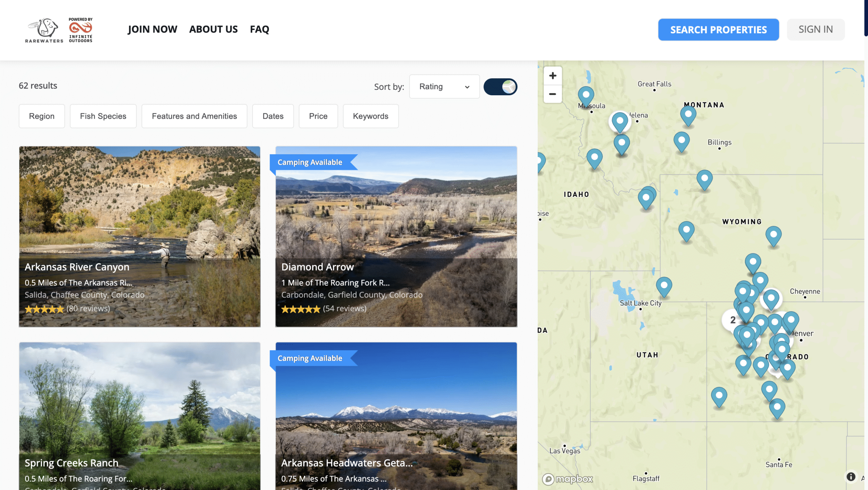868x490 pixels.
Task: Open the Features and Amenities filter
Action: tap(194, 116)
